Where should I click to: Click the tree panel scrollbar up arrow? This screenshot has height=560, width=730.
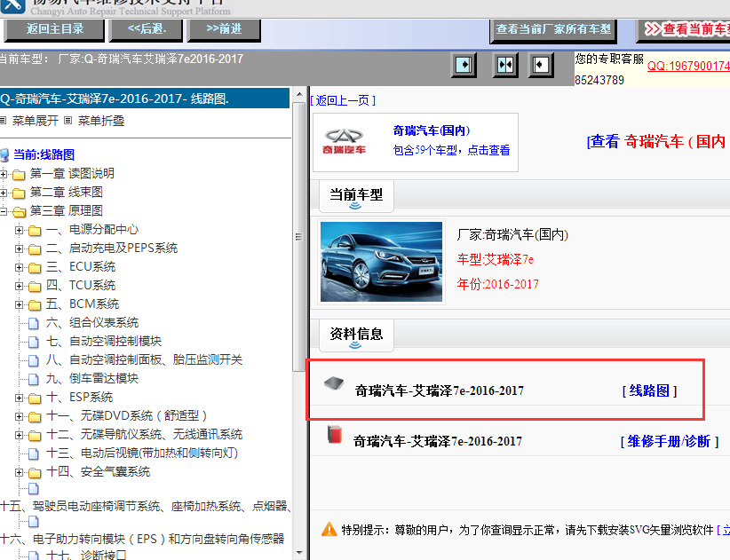coord(299,94)
